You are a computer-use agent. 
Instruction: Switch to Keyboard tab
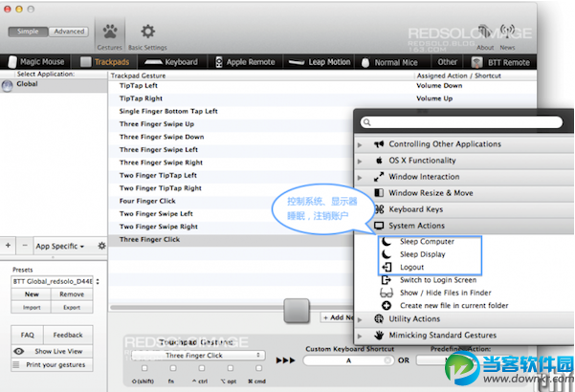tap(171, 62)
